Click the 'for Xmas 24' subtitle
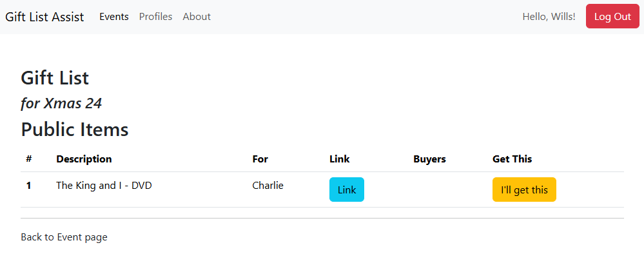 (61, 103)
